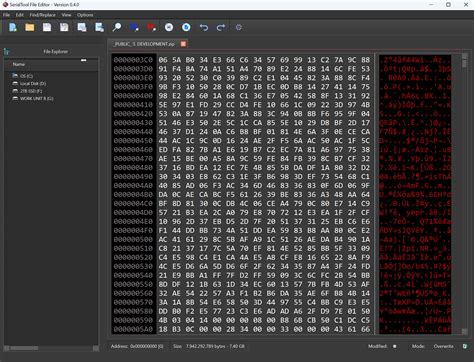Viewport: 474px width, 362px height.
Task: Click the red bookmark marker icon
Action: point(151,27)
